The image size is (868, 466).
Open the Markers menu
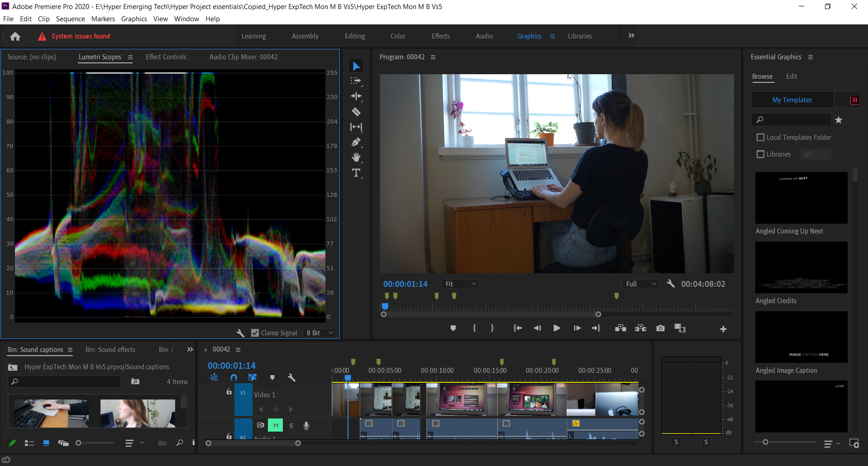pyautogui.click(x=103, y=19)
